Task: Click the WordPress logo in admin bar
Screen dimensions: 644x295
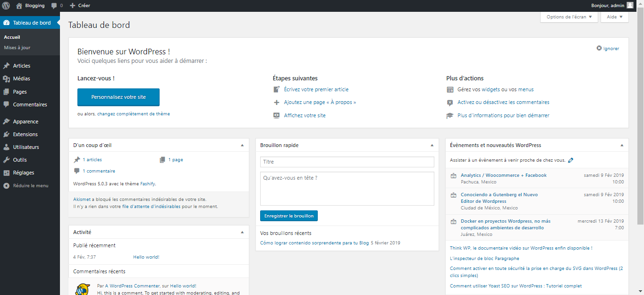Action: point(6,6)
